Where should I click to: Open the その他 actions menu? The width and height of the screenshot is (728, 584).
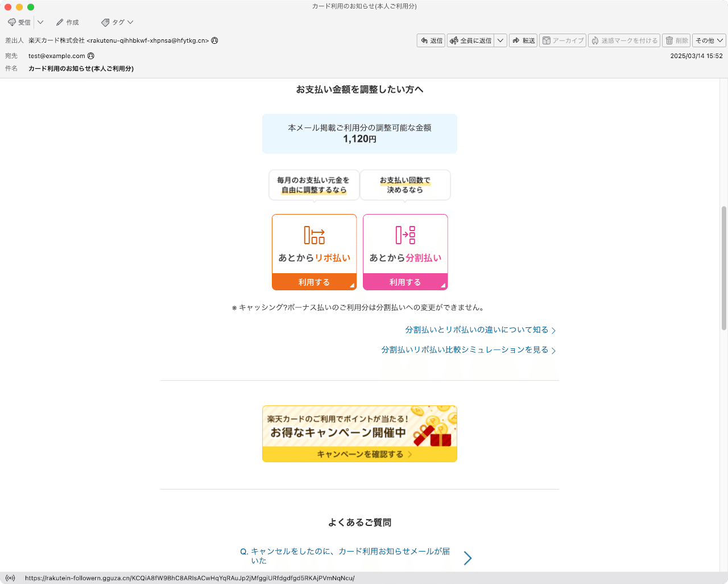point(708,40)
